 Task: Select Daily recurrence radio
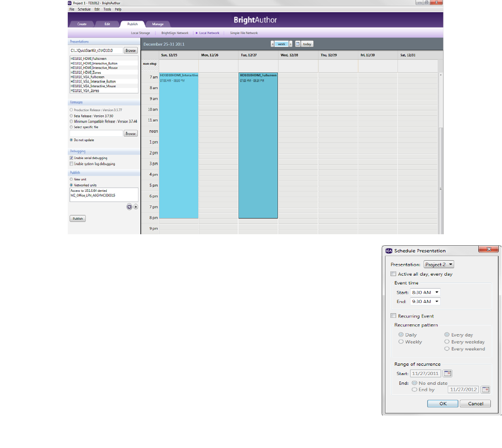coord(401,335)
